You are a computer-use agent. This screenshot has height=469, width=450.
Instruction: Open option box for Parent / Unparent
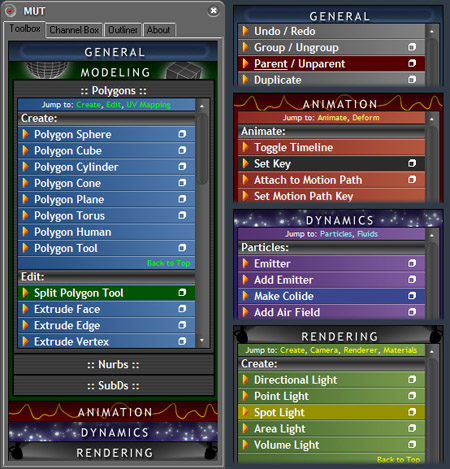tap(412, 63)
